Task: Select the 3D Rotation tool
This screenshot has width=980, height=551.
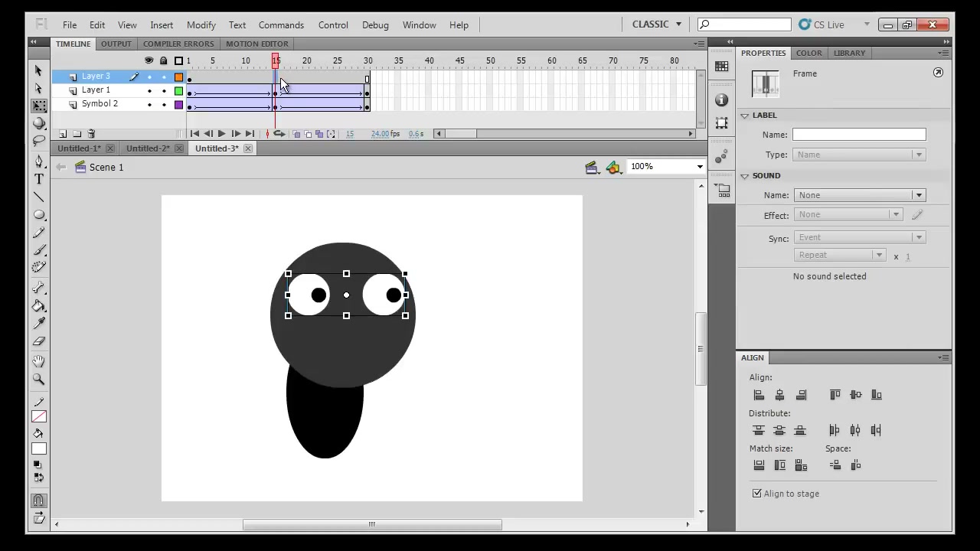Action: pyautogui.click(x=39, y=123)
